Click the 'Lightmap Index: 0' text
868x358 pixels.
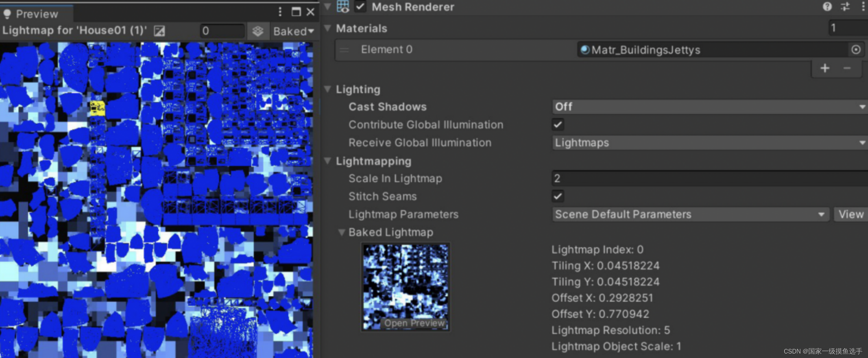597,250
